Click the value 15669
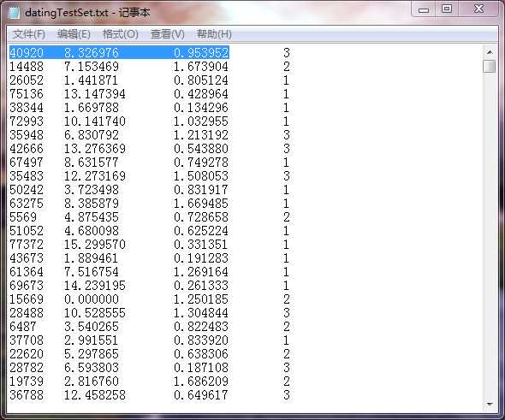This screenshot has height=420, width=505. pos(27,299)
